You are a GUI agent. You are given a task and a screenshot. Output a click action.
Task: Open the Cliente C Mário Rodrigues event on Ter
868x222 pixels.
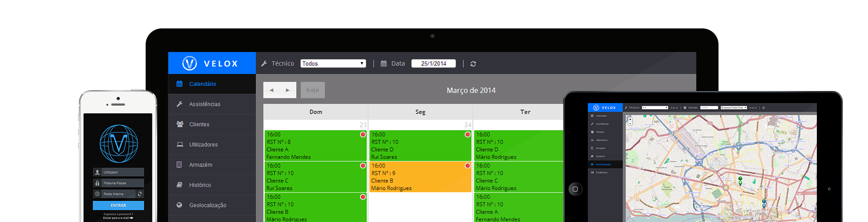(x=519, y=177)
